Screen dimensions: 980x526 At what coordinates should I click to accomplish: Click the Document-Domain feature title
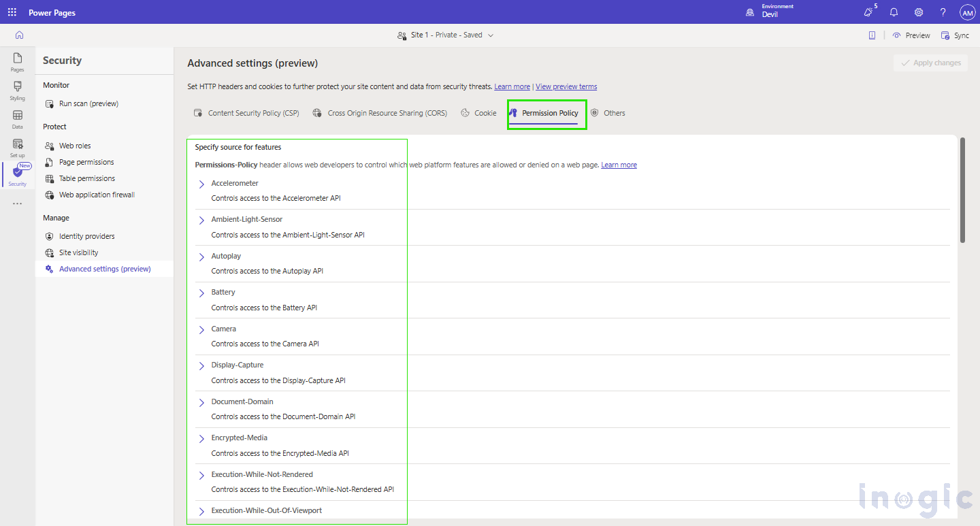(x=242, y=401)
